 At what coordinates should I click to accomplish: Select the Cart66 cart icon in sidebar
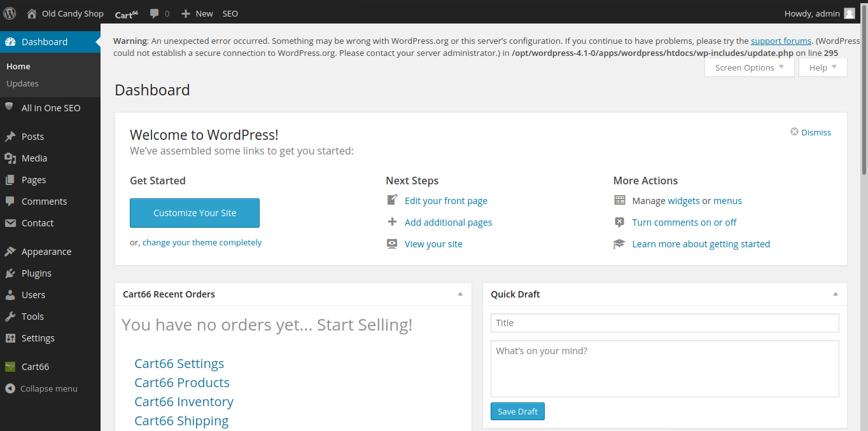tap(10, 367)
